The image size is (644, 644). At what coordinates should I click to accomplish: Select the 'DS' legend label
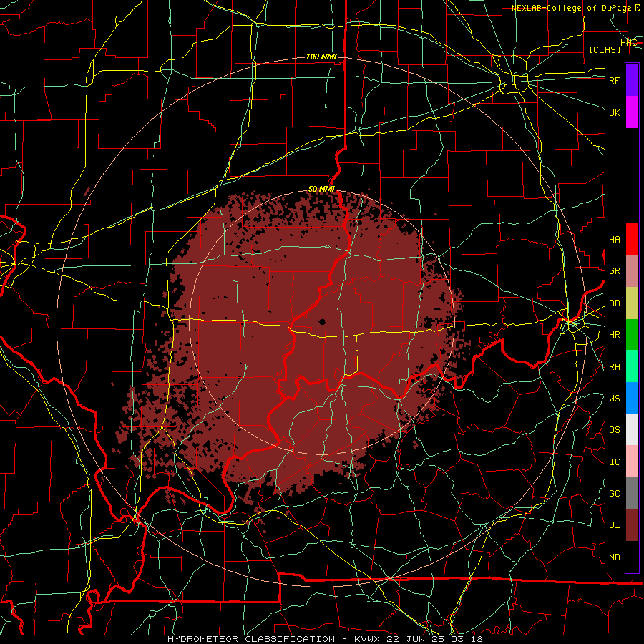coord(614,430)
